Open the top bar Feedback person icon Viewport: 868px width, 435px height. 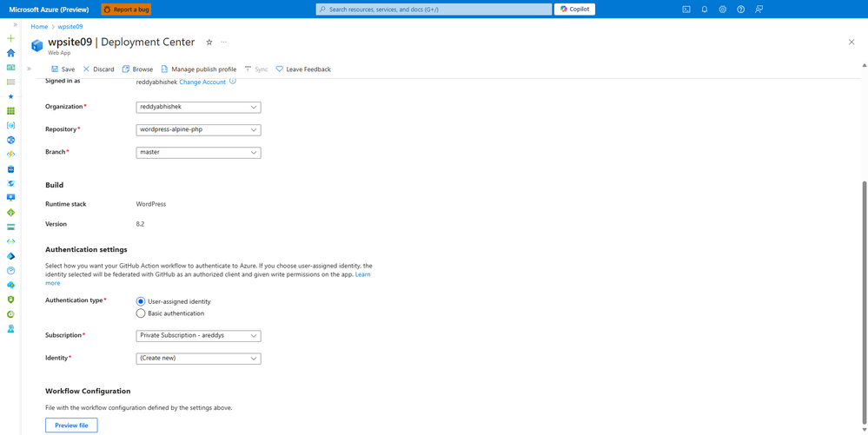[759, 10]
